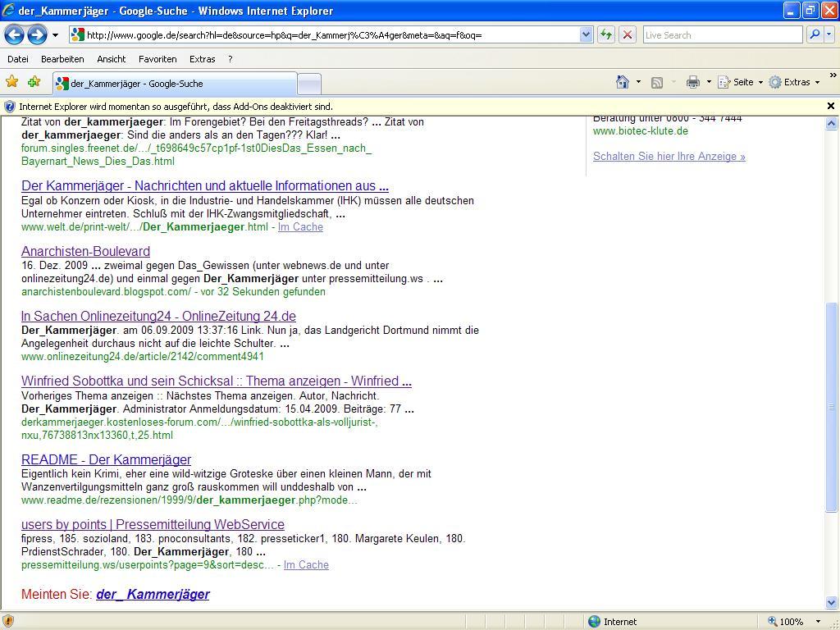Click the information bar shield icon

[x=10, y=106]
